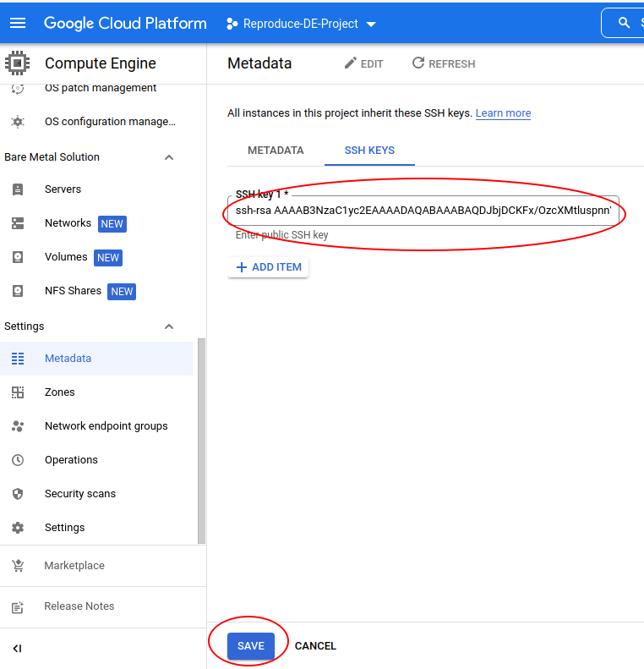Click the sidebar vertical scrollbar
This screenshot has width=644, height=669.
click(202, 441)
